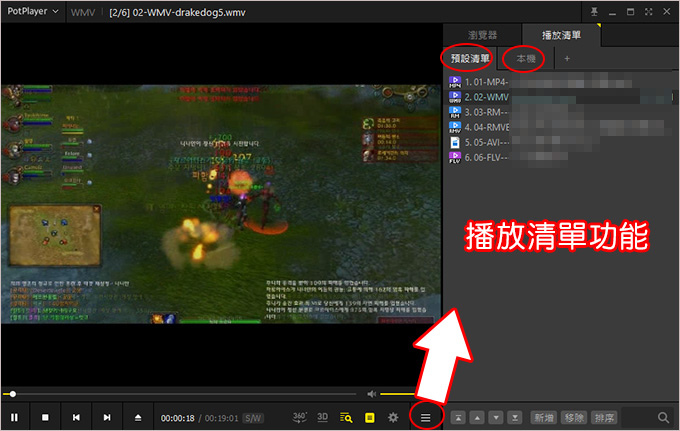
Task: Click the 00:00:18 elapsed time display
Action: 178,418
